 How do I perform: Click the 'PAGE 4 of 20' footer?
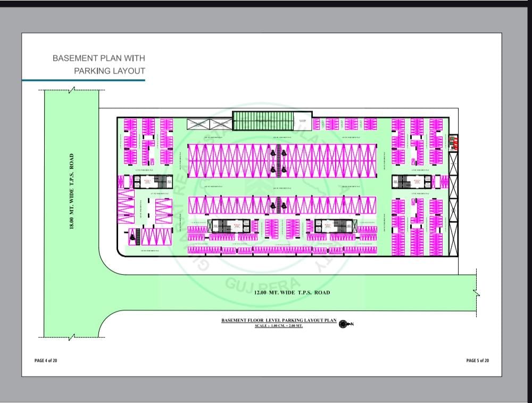click(x=46, y=360)
